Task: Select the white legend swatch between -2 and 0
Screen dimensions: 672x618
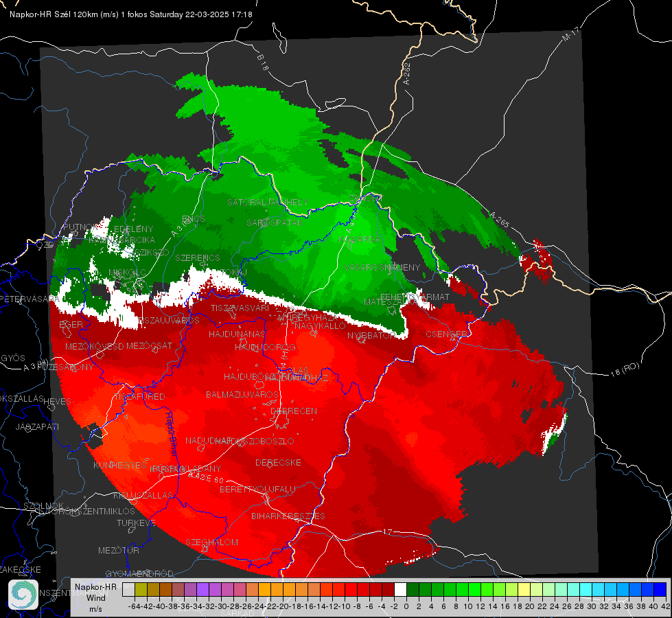Action: pyautogui.click(x=400, y=590)
